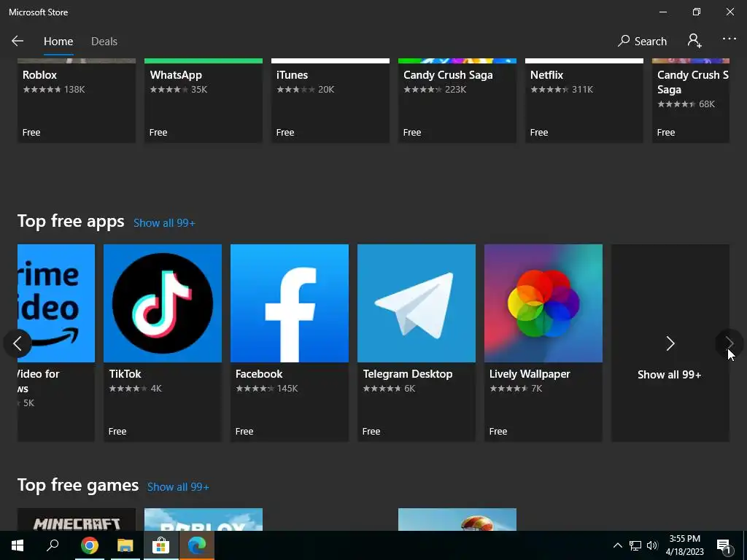Click the Telegram Desktop title text
747x560 pixels.
coord(408,374)
